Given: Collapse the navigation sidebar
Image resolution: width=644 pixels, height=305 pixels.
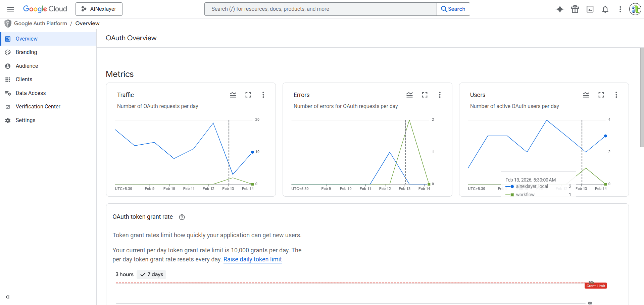Looking at the screenshot, I should tap(7, 297).
